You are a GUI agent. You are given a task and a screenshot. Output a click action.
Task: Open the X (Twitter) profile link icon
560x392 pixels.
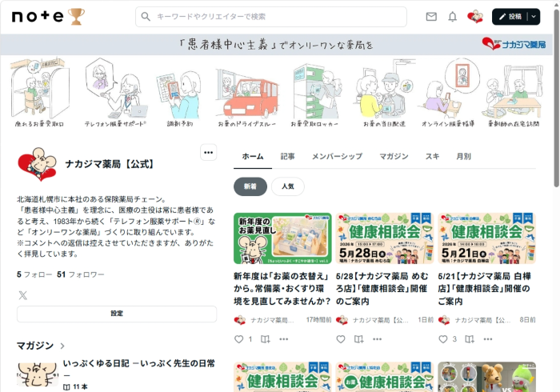22,295
